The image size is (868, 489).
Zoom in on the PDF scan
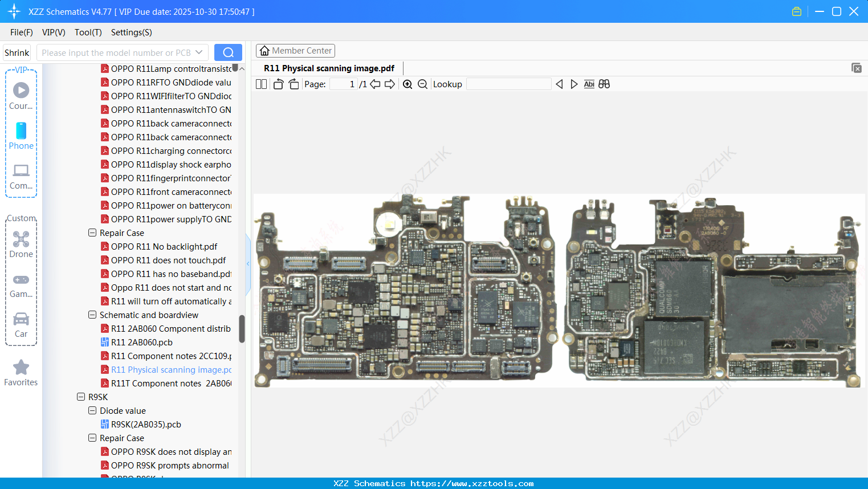coord(407,84)
